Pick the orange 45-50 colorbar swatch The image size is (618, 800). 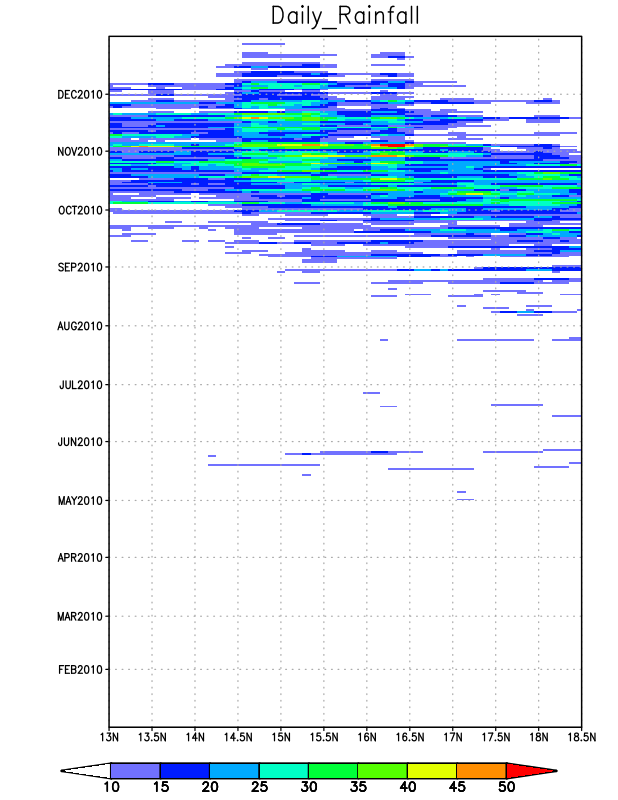[x=481, y=770]
